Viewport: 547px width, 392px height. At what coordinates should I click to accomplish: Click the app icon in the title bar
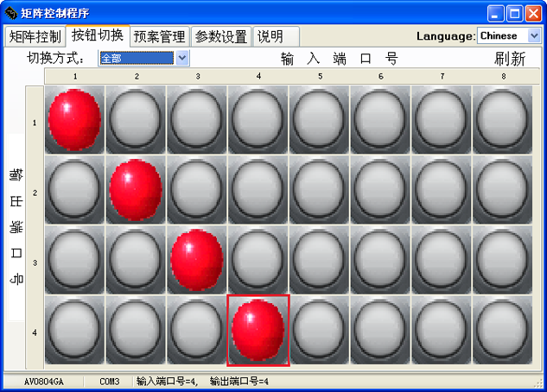coord(11,13)
